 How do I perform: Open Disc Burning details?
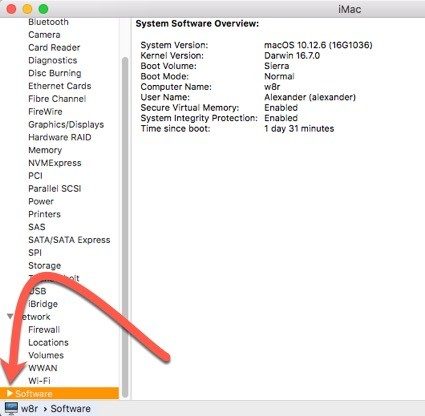55,73
